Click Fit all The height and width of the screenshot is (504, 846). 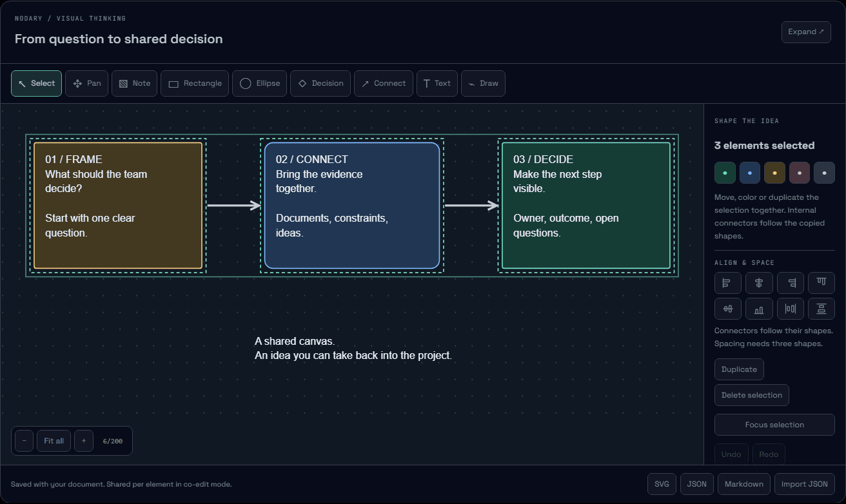click(x=54, y=441)
